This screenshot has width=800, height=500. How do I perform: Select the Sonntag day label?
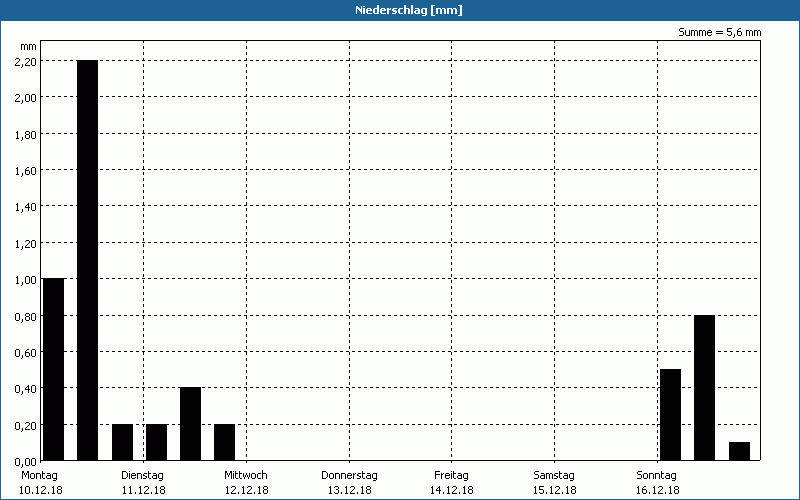(657, 476)
